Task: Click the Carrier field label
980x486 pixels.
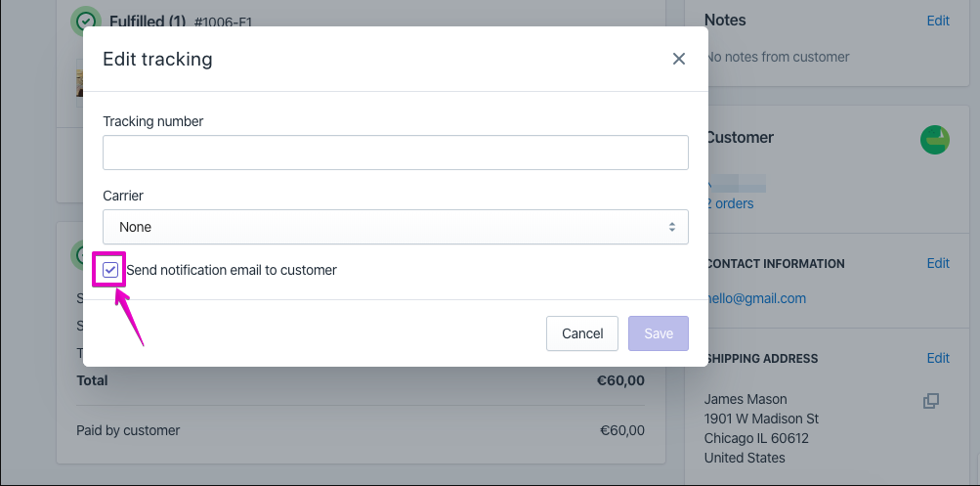Action: (x=123, y=196)
